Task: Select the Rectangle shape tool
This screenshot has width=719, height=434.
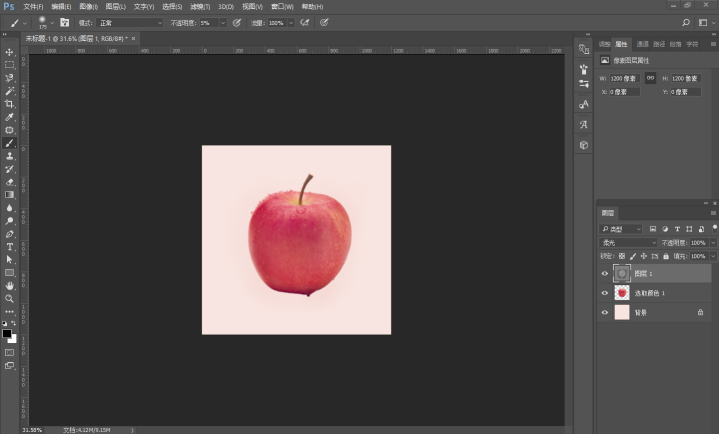Action: pos(9,273)
